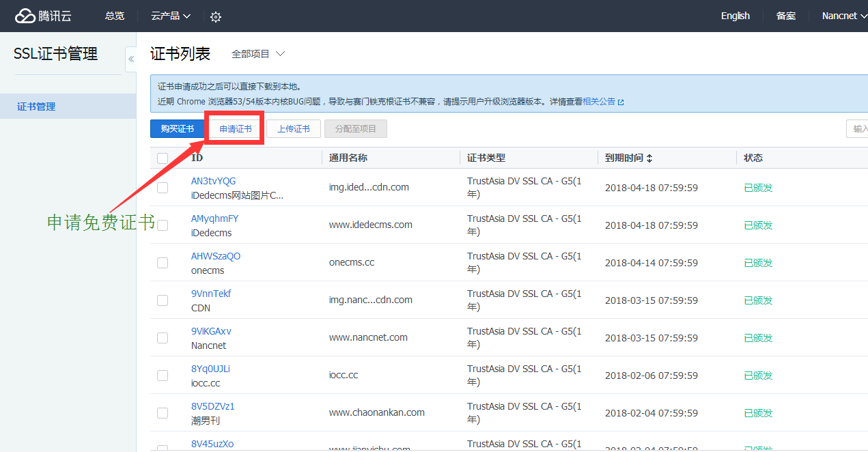Click the external link icon after 相关公告

pos(621,102)
